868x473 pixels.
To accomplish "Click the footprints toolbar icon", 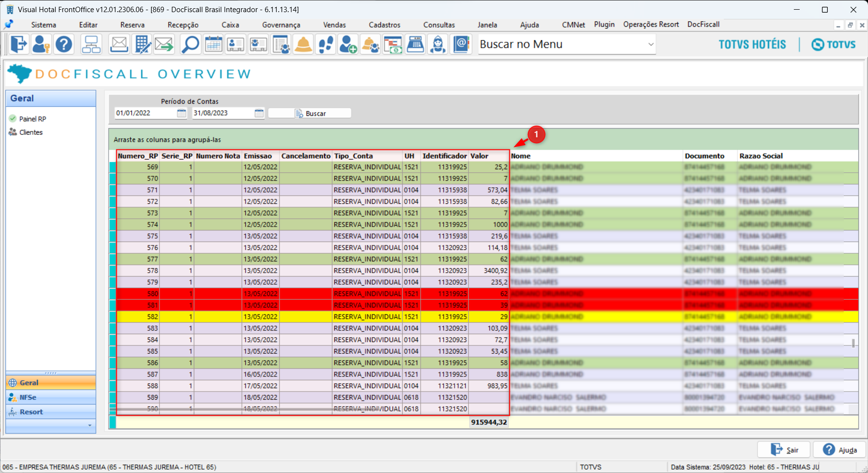I will (x=326, y=45).
